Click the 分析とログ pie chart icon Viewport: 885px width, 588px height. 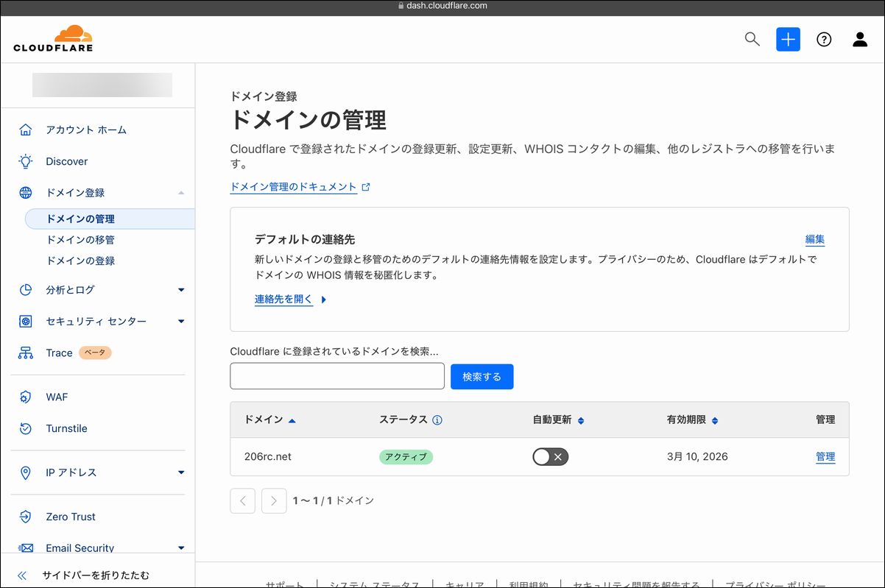click(26, 290)
